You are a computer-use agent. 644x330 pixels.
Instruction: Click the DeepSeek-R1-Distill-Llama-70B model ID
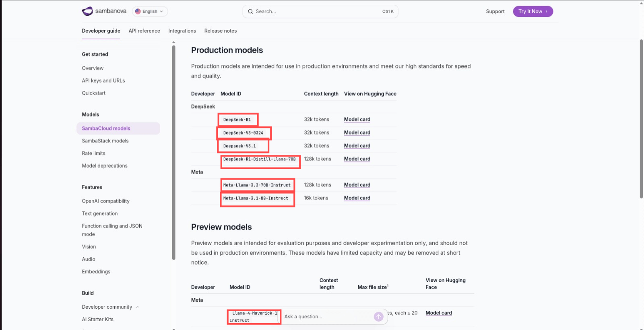pos(260,160)
